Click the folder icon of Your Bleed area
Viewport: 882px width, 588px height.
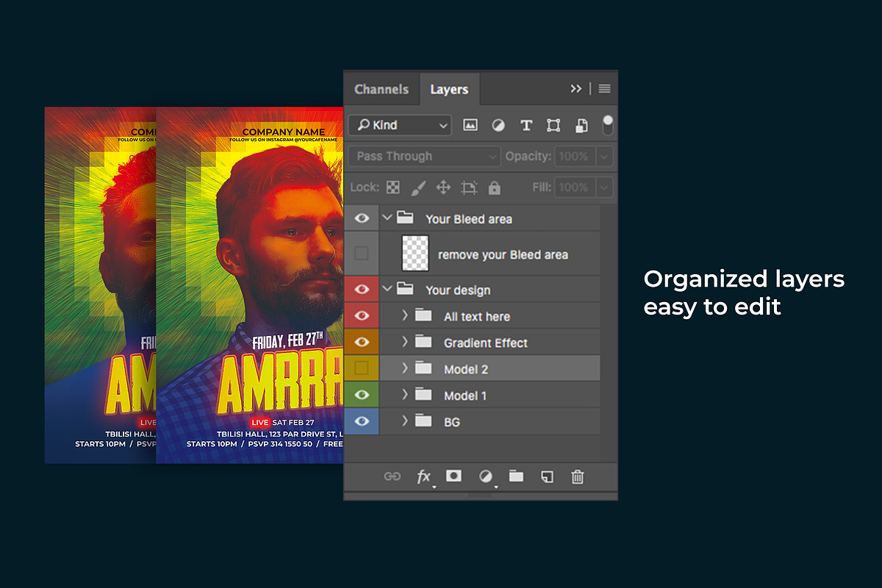(x=405, y=218)
